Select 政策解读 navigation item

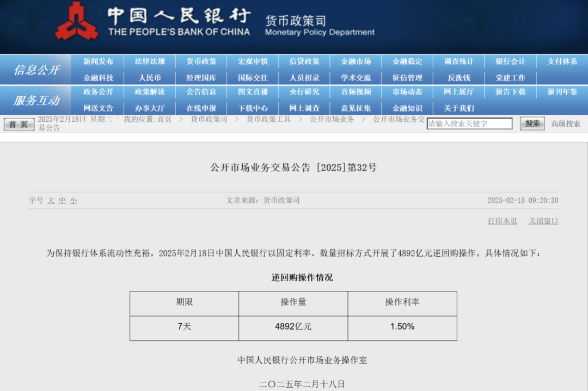tap(150, 92)
